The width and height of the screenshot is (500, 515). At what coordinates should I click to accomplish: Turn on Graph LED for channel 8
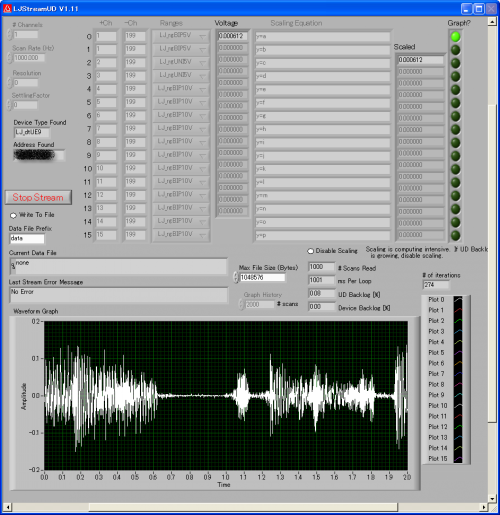click(455, 143)
